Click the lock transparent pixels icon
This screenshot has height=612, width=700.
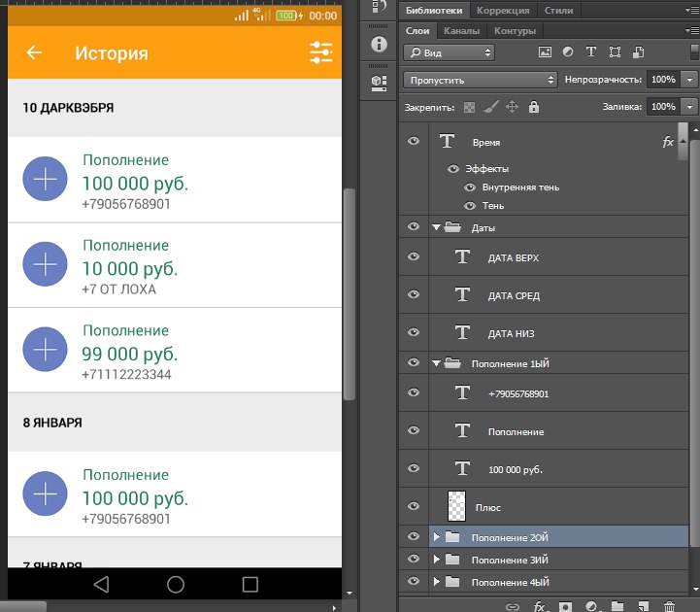coord(470,107)
